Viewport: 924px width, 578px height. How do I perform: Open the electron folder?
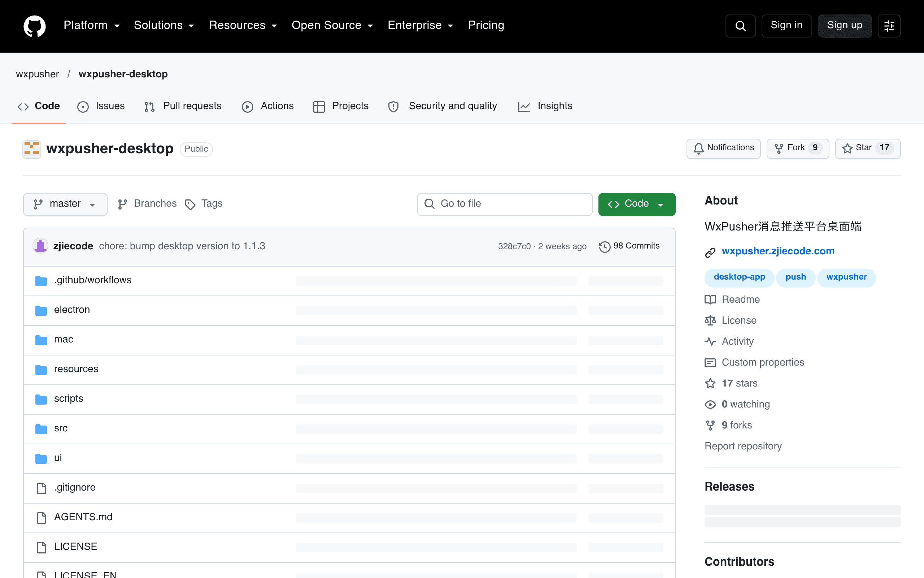(x=72, y=310)
